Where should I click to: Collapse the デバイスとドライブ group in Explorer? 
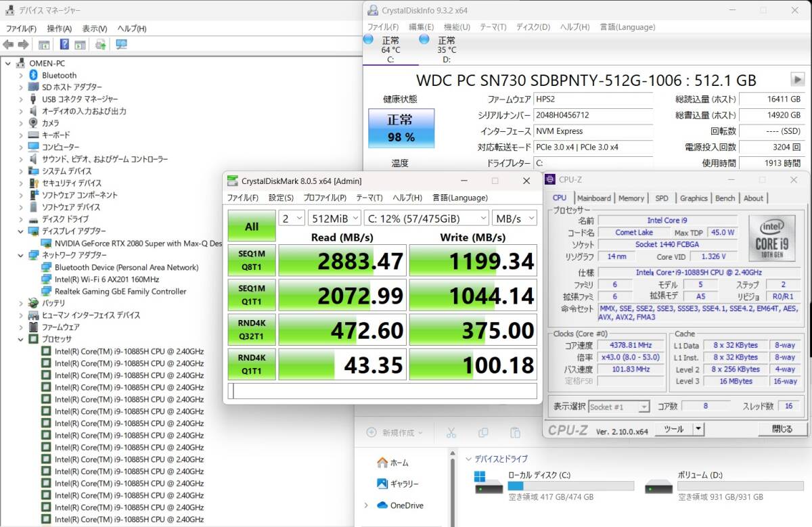tap(470, 459)
